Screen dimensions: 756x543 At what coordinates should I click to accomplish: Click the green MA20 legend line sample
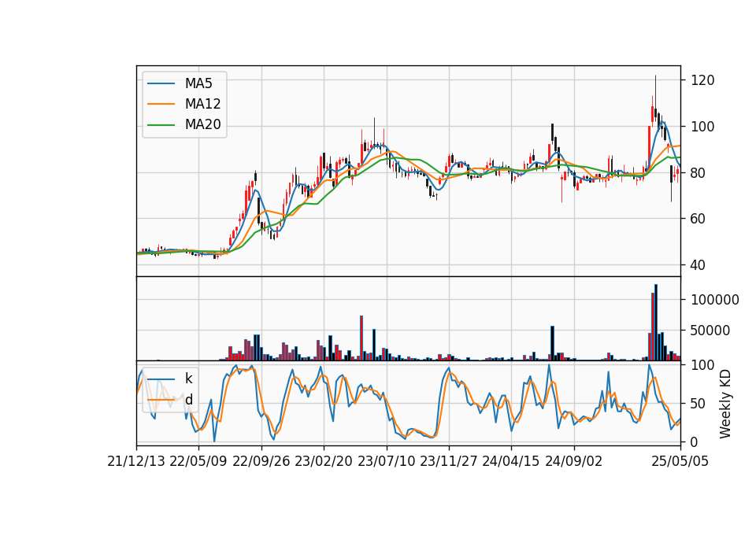161,125
